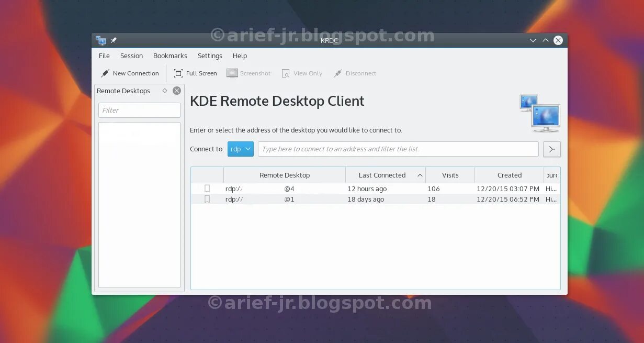This screenshot has height=343, width=644.
Task: Click the KRDC app icon in title bar
Action: [101, 40]
